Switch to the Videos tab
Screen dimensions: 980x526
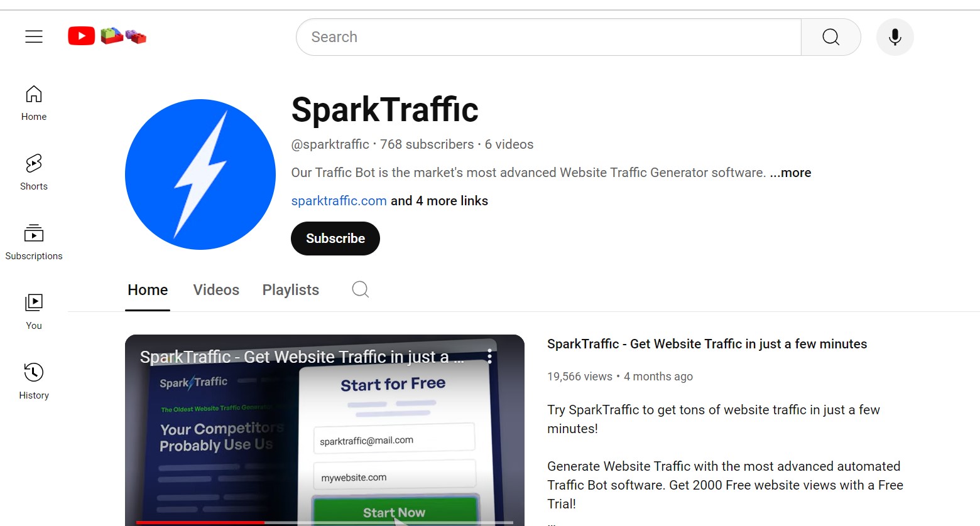[x=216, y=290]
